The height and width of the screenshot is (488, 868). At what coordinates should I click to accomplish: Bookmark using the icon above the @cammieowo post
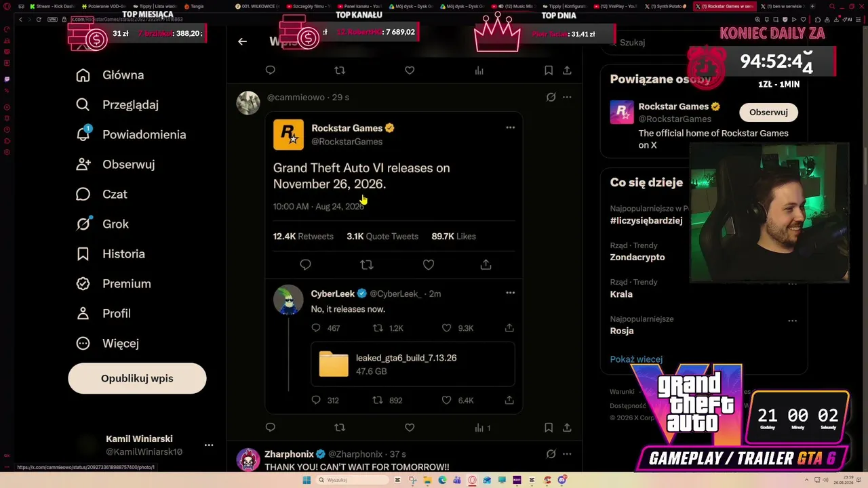tap(549, 70)
